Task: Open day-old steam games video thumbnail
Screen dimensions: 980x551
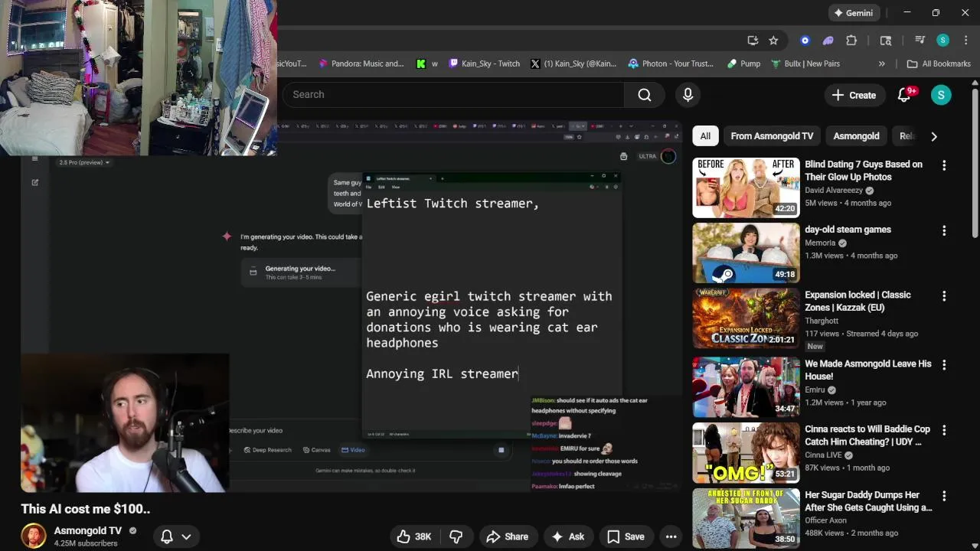Action: tap(746, 253)
